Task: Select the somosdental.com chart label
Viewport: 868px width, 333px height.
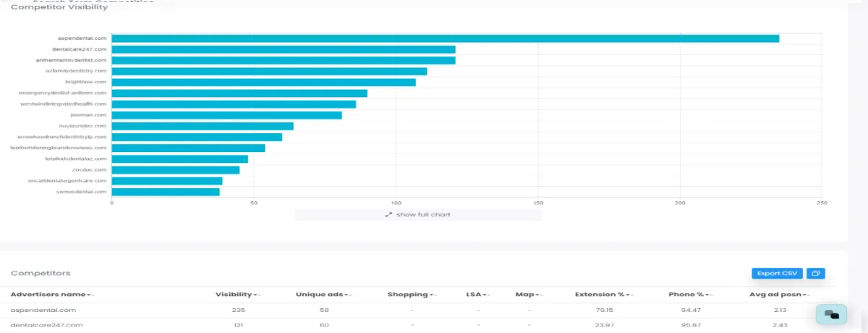Action: 82,192
